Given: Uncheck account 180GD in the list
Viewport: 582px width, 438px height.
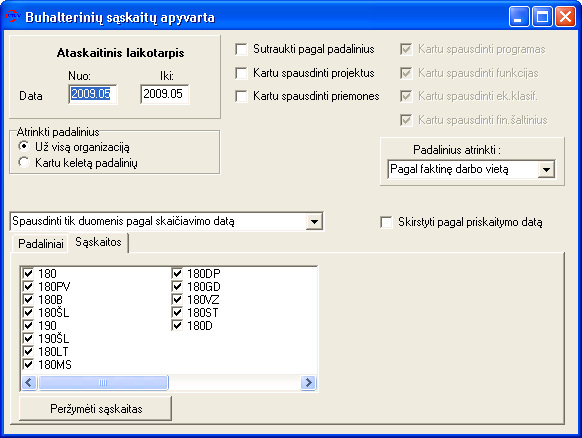Looking at the screenshot, I should (177, 287).
